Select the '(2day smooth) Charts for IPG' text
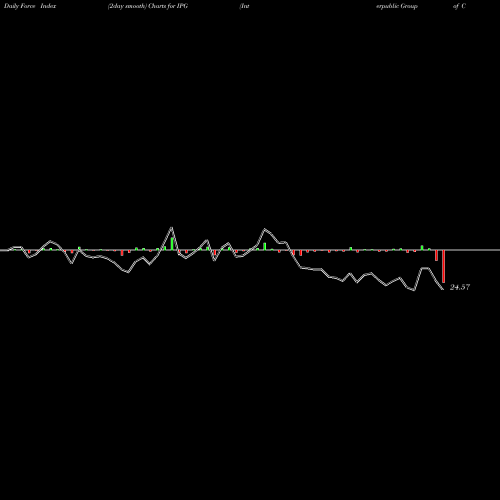The width and height of the screenshot is (500, 500). coord(148,6)
